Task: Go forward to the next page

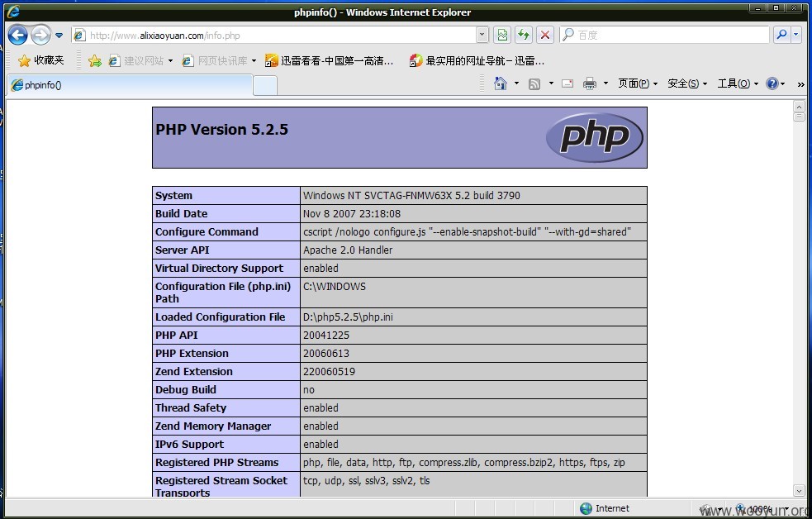Action: click(x=40, y=36)
